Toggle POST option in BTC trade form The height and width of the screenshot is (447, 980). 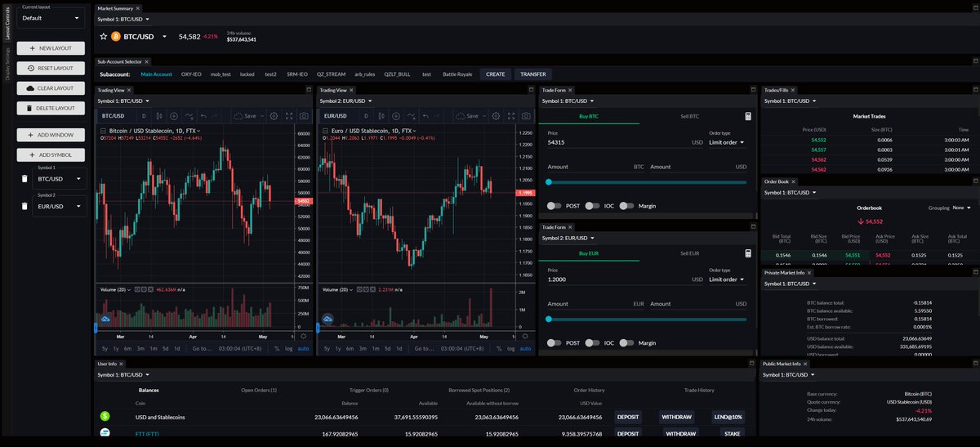[555, 206]
